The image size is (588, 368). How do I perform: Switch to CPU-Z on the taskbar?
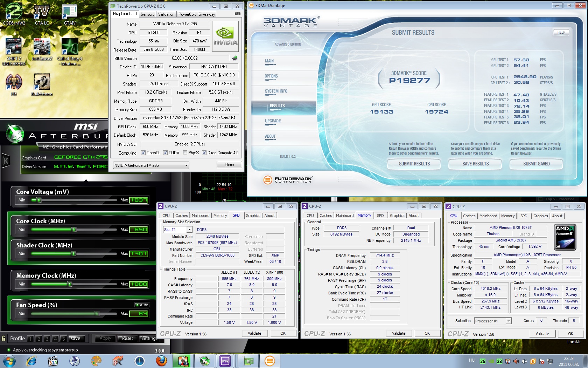[225, 361]
